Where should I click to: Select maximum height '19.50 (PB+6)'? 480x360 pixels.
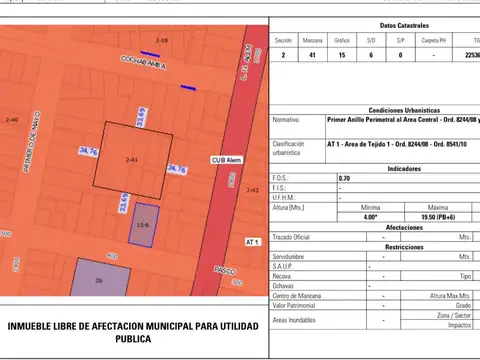pos(438,217)
